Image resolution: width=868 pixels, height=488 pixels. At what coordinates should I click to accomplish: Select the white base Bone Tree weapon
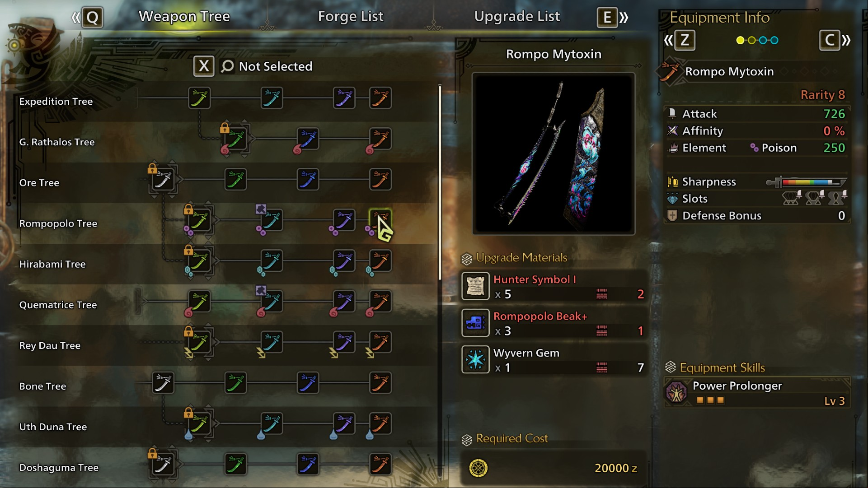[x=163, y=383]
